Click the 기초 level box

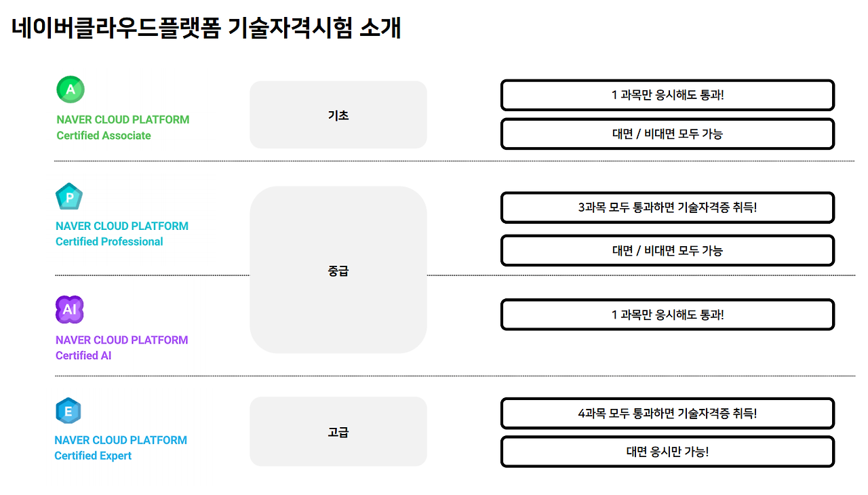point(338,115)
